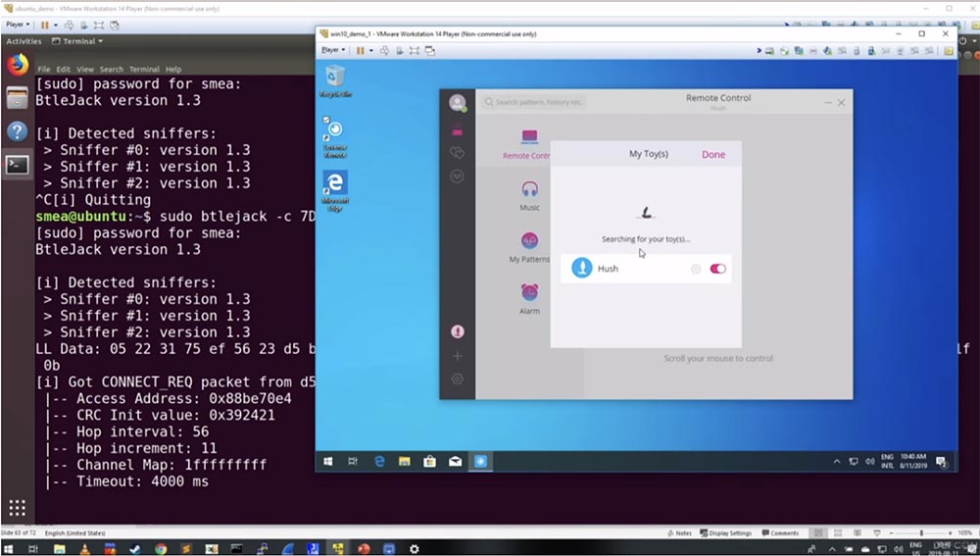Open Mail app in win10 VM taskbar

click(456, 462)
